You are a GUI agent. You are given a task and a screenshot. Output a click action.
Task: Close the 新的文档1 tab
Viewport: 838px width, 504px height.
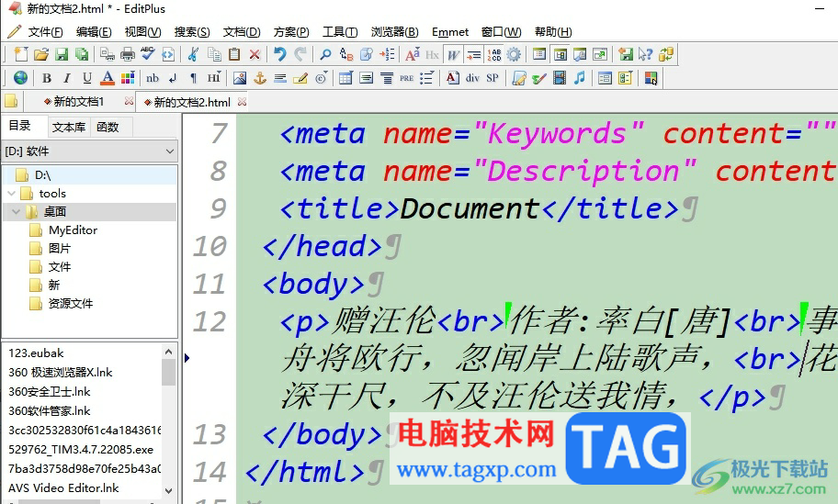tap(129, 101)
